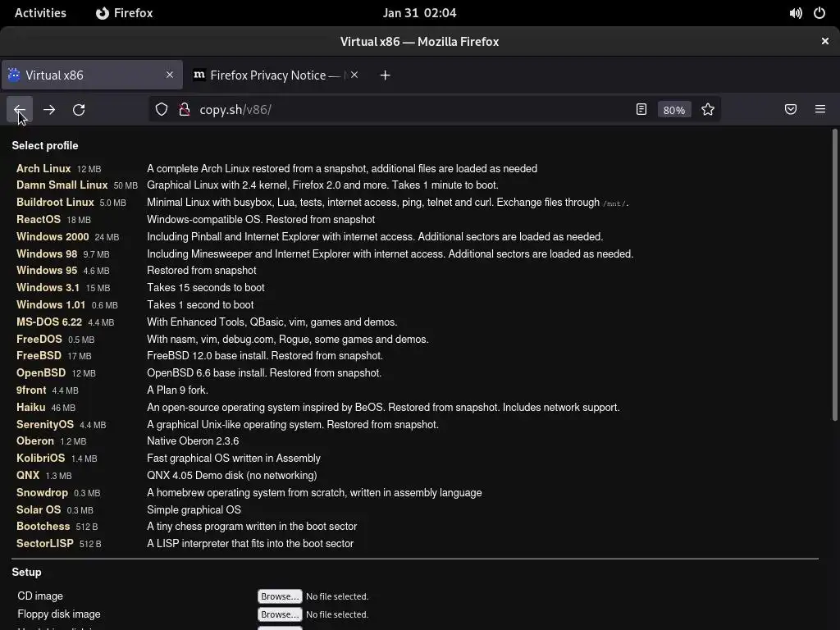
Task: Open the system volume icon
Action: tap(796, 13)
